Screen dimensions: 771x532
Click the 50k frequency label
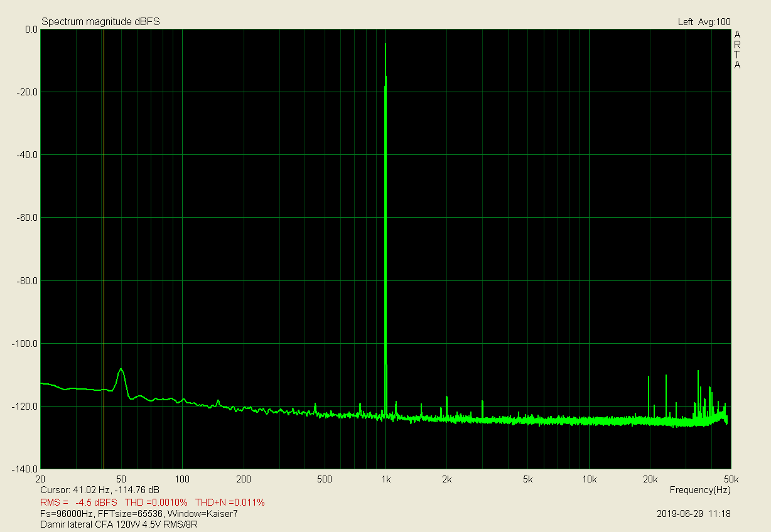[x=730, y=479]
